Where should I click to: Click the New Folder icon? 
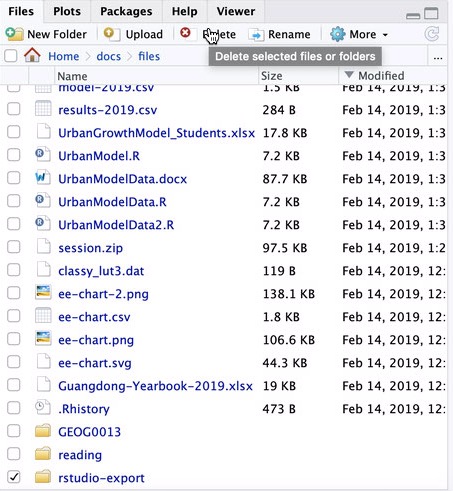(x=14, y=34)
